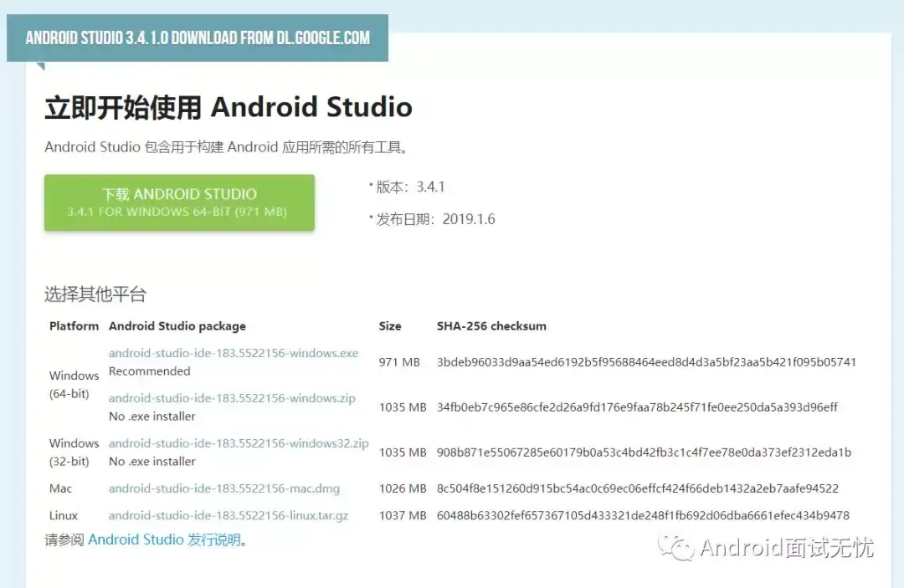Click the Android Studio package column header
The width and height of the screenshot is (904, 588).
177,326
